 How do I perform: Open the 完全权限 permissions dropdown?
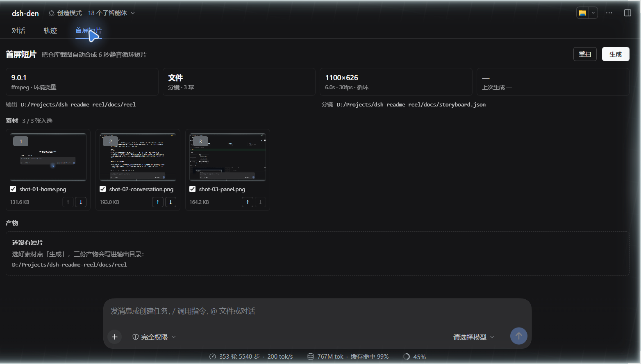[x=154, y=337]
